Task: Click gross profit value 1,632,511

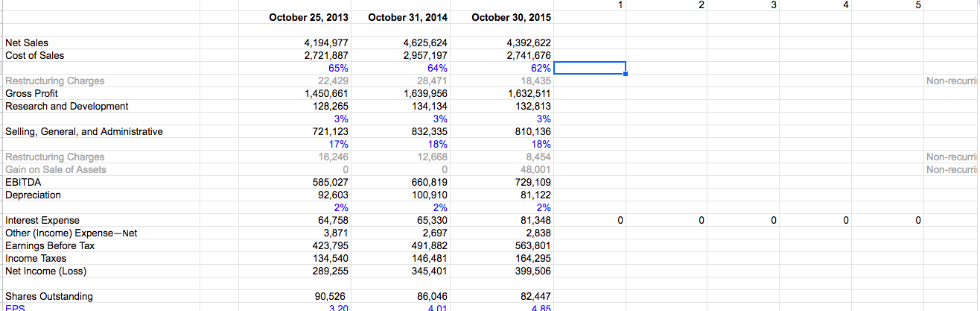Action: pyautogui.click(x=529, y=93)
